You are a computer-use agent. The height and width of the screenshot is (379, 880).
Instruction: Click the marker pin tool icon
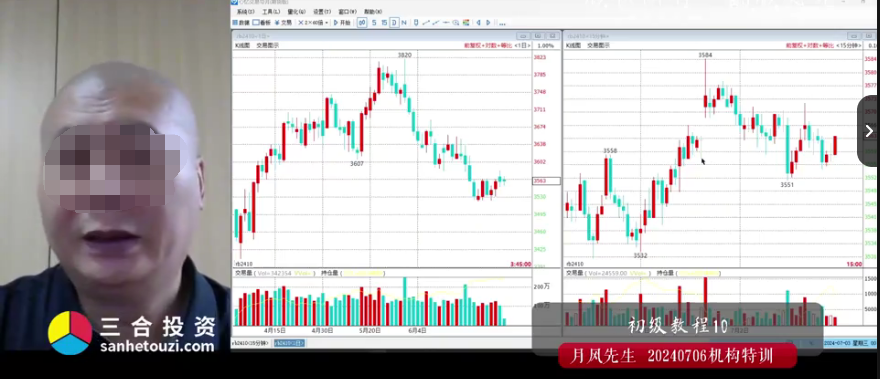coord(416,22)
